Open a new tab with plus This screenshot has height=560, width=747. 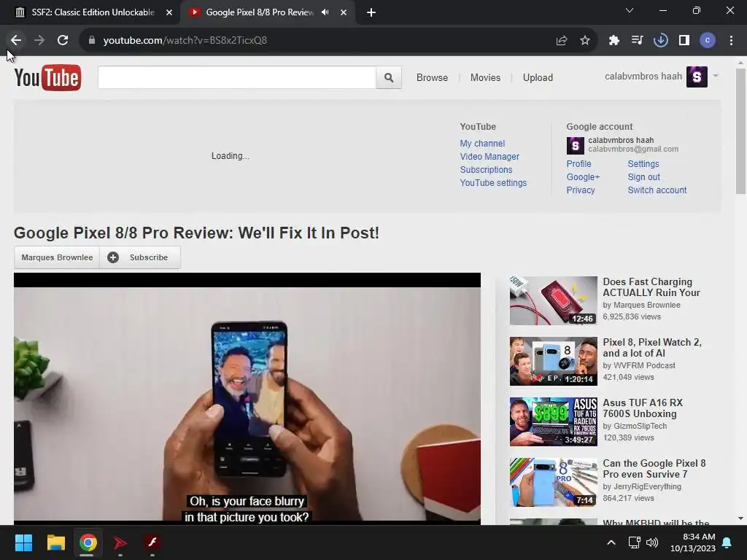tap(371, 12)
